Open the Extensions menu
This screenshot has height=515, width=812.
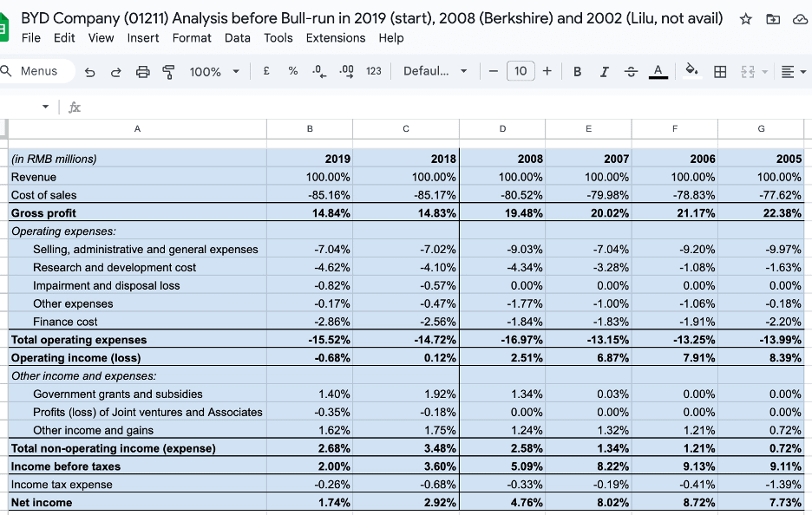click(x=336, y=38)
